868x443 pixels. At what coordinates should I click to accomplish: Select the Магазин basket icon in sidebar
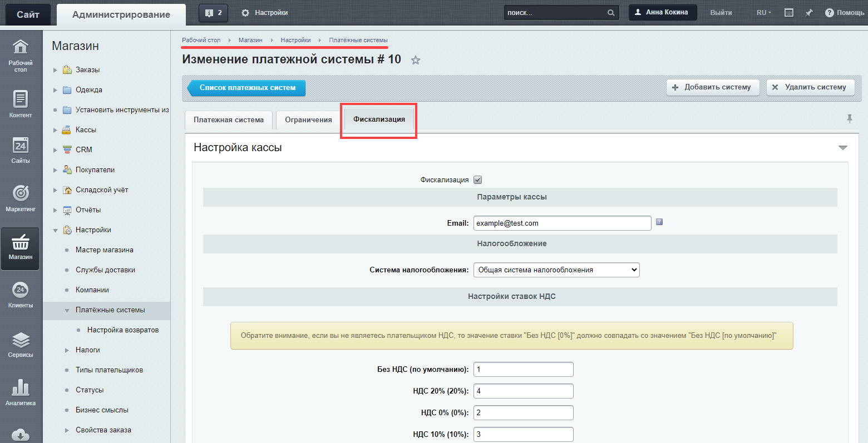21,247
